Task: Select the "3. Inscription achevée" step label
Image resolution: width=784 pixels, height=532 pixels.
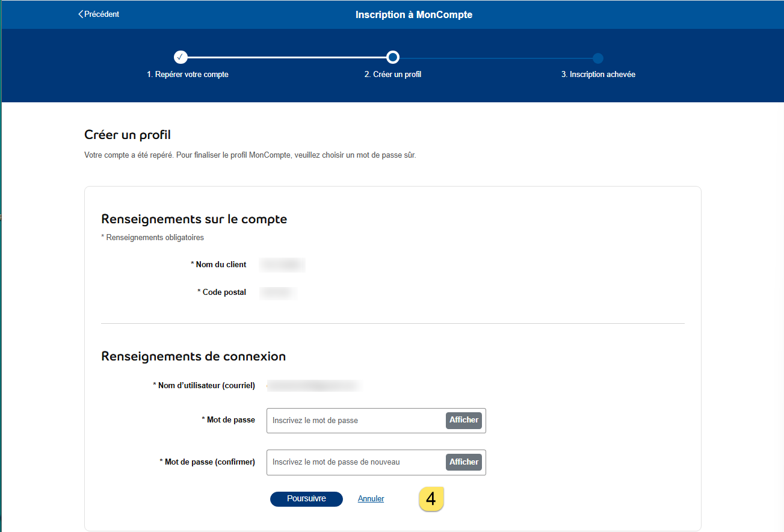Action: (598, 75)
